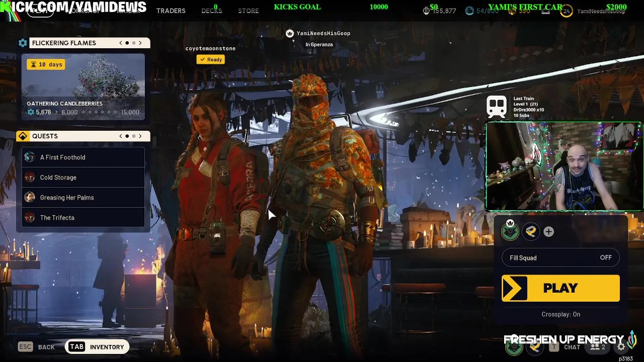Open the TAB INVENTORY button
This screenshot has width=644, height=362.
point(98,347)
